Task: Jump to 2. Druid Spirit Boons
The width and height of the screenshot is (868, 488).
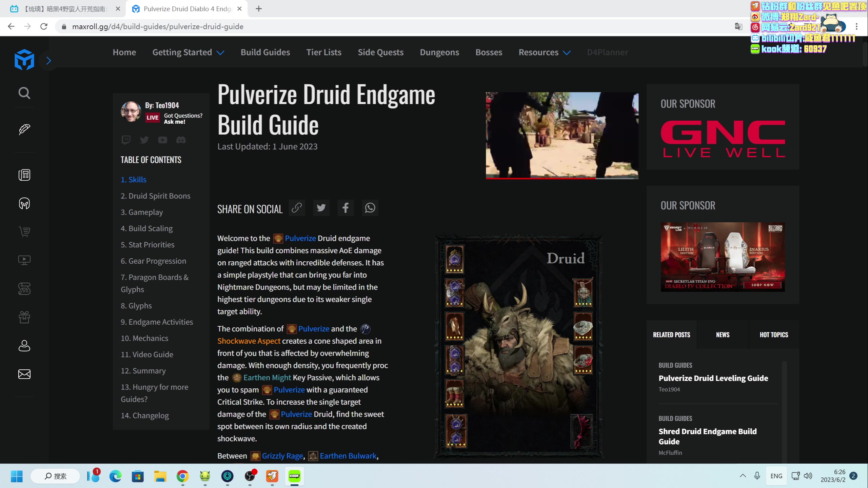Action: click(x=156, y=196)
